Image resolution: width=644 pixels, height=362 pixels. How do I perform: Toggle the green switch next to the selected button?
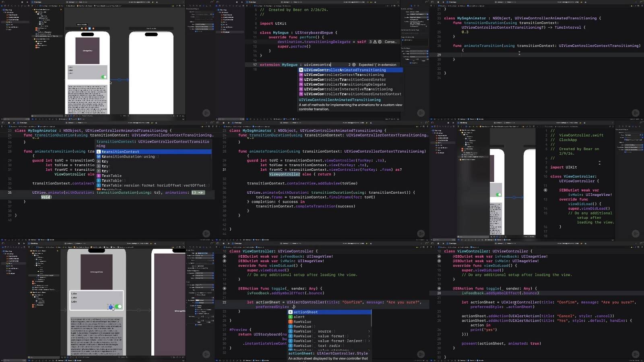coord(118,307)
